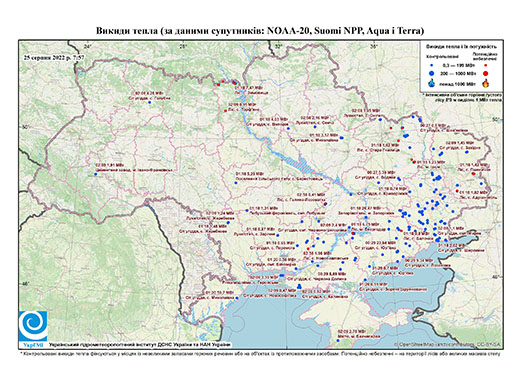Screen dimensions: 520x368
Task: Click the orange flame icon in the legend
Action: point(486,83)
